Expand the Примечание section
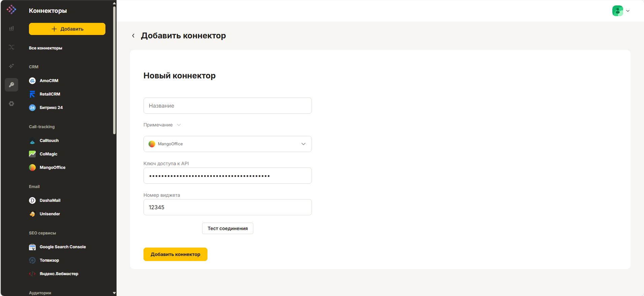The width and height of the screenshot is (644, 296). click(162, 125)
